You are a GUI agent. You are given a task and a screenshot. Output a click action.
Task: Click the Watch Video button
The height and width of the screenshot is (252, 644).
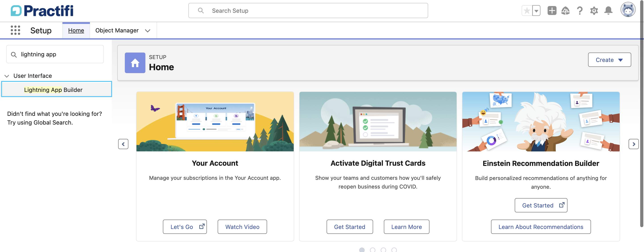point(242,227)
